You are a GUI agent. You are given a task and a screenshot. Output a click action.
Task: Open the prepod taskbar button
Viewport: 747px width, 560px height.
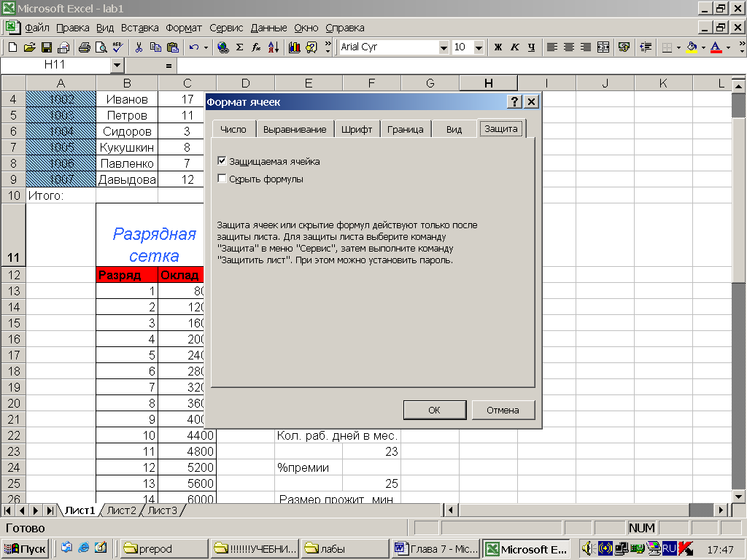point(164,548)
